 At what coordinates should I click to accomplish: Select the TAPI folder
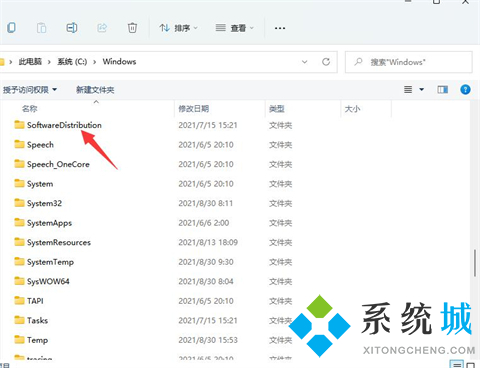35,301
